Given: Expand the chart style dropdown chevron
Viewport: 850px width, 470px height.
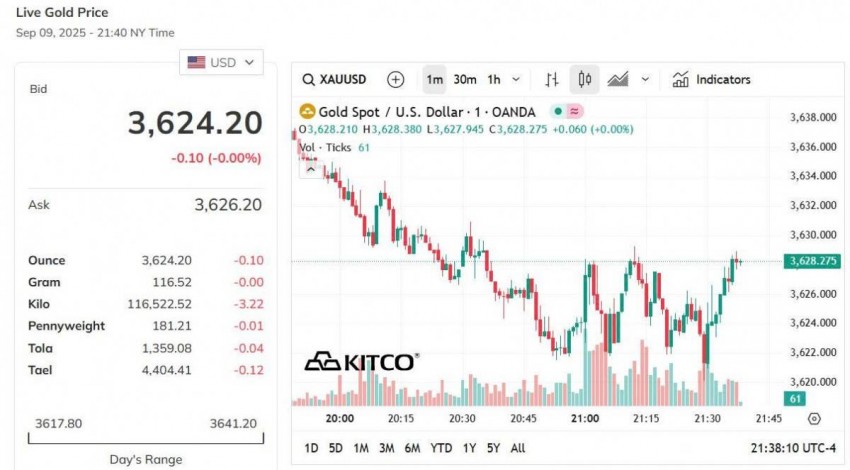Looking at the screenshot, I should click(x=645, y=80).
